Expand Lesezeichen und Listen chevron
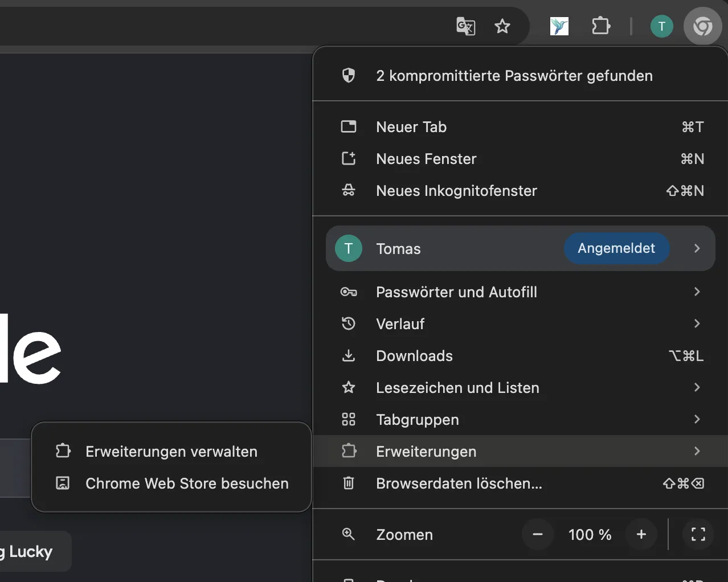The height and width of the screenshot is (582, 728). point(697,387)
